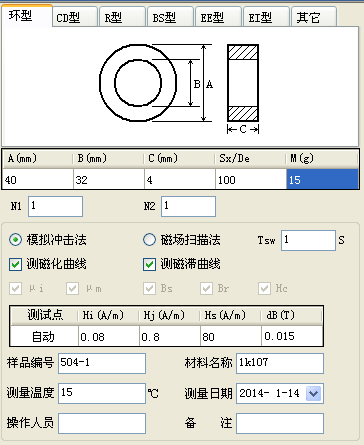Click the 样品编号 field showing 504-1
364x445 pixels.
[102, 363]
